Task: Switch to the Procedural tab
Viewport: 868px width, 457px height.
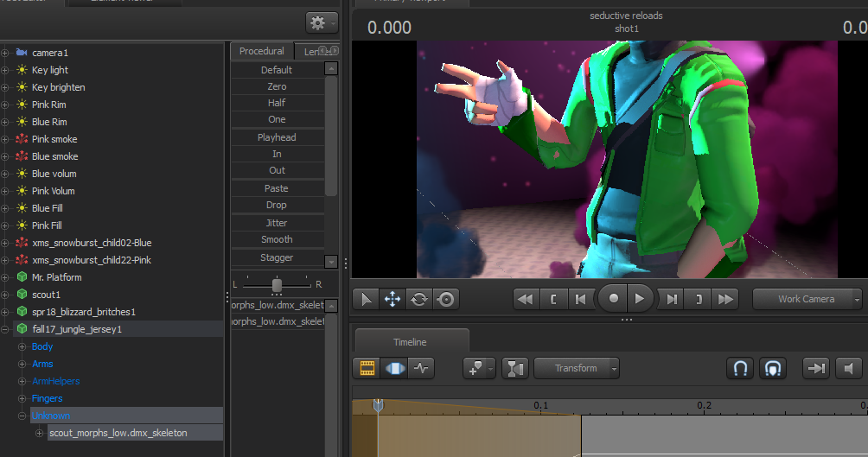Action: [x=262, y=51]
